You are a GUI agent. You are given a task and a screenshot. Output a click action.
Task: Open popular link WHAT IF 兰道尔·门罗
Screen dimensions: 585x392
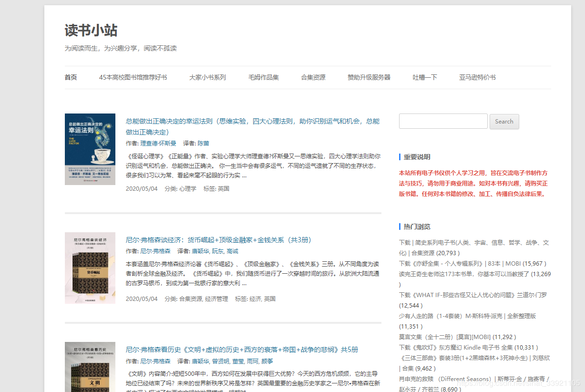click(x=473, y=295)
